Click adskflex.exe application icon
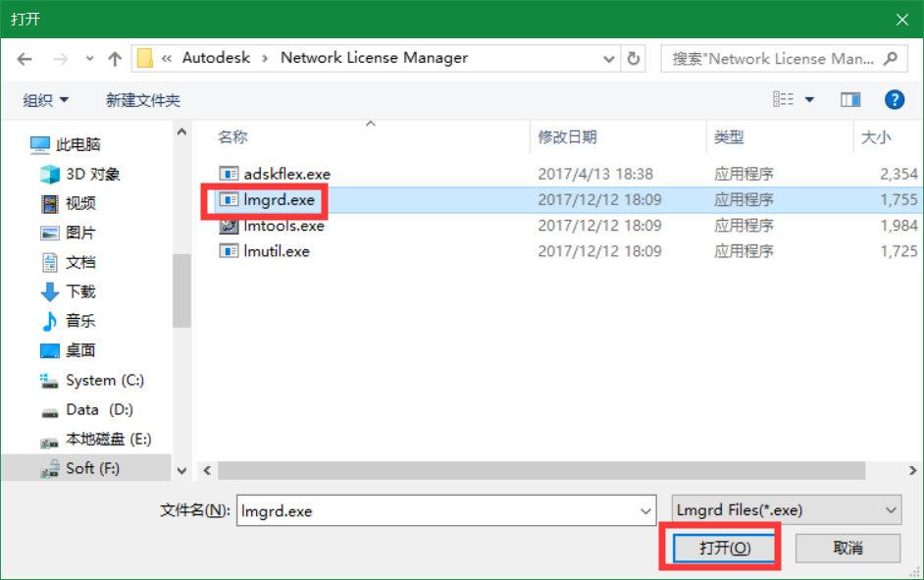 (x=229, y=174)
